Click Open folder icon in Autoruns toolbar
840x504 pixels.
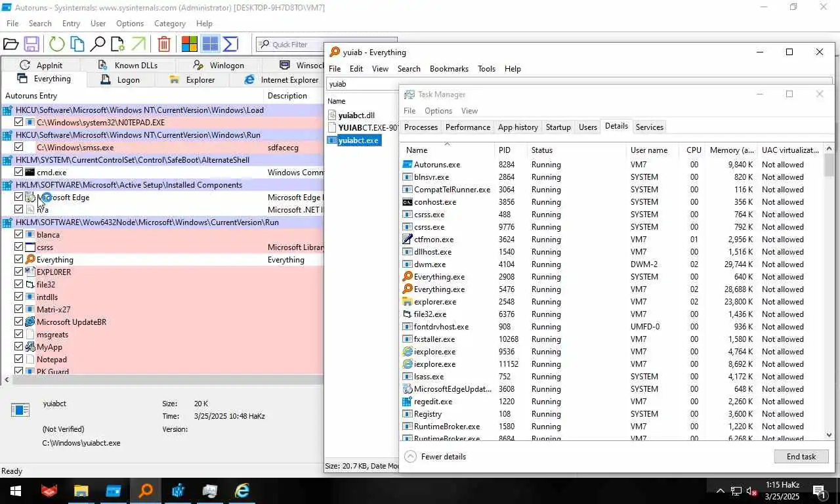(x=10, y=45)
